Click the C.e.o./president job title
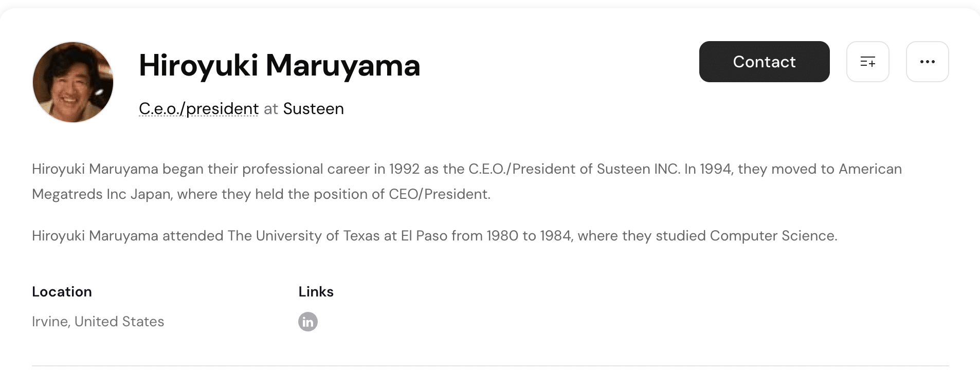Viewport: 980px width, 372px height. tap(198, 108)
